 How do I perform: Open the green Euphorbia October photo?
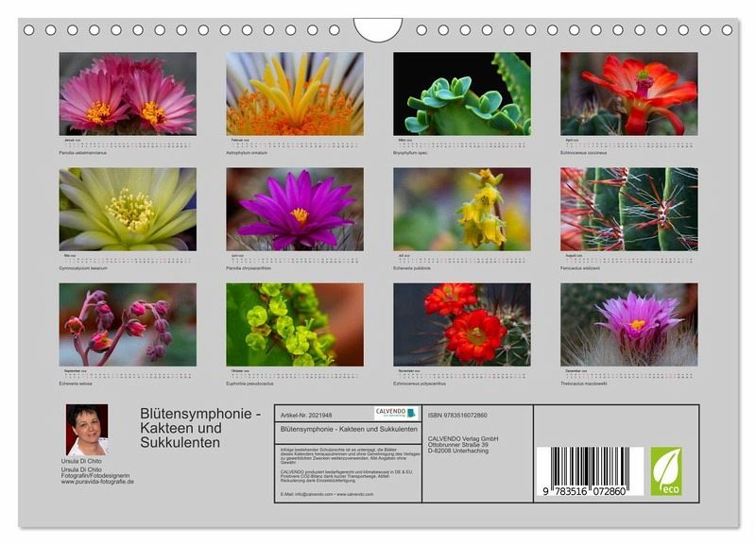tap(295, 325)
